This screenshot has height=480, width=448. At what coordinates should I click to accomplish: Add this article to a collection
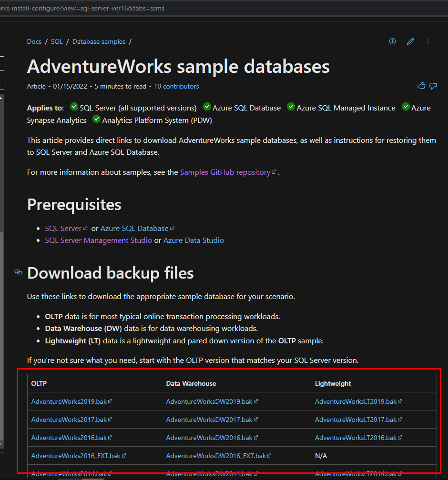click(392, 41)
